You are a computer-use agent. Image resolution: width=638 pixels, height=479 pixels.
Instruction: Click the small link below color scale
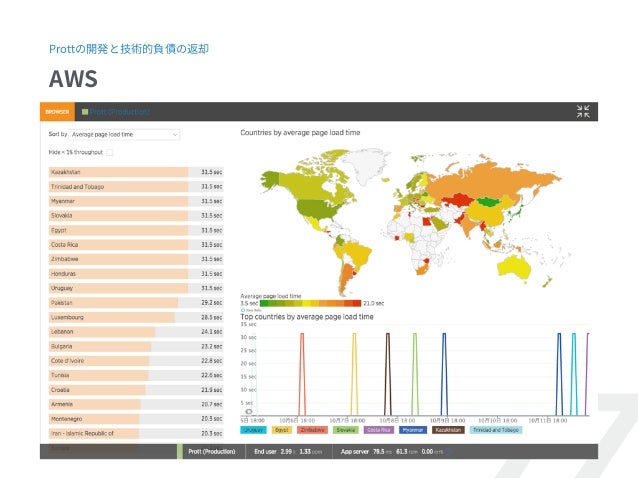[251, 310]
